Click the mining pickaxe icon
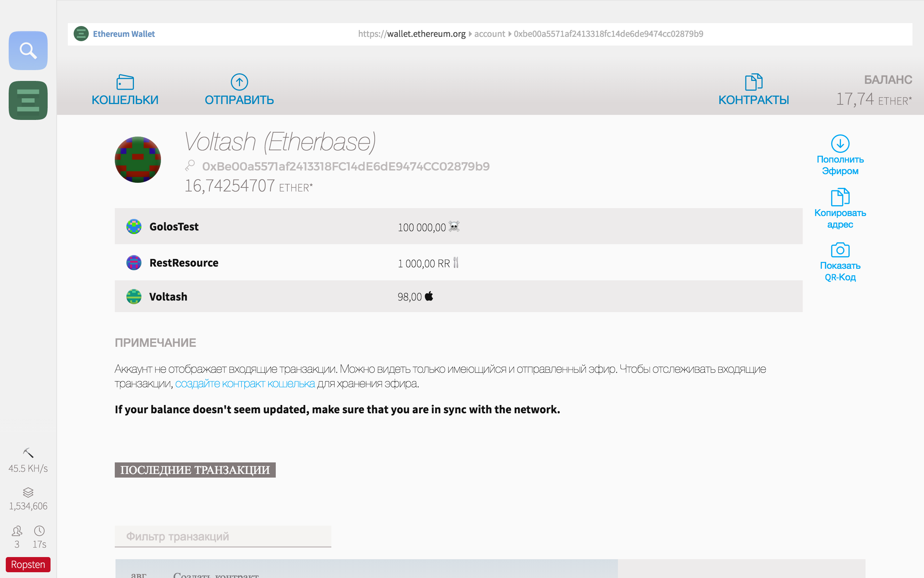The height and width of the screenshot is (578, 924). click(x=28, y=453)
